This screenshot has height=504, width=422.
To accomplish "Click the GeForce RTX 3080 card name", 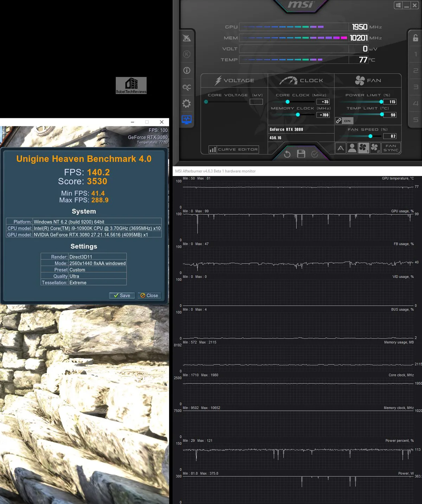I will pyautogui.click(x=286, y=130).
